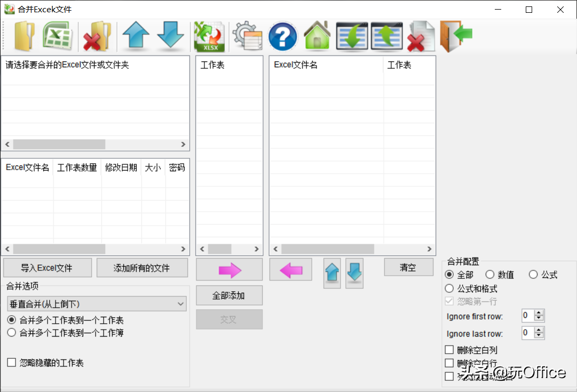The image size is (577, 392).
Task: Click the Excel spreadsheet file toolbar icon
Action: click(58, 35)
